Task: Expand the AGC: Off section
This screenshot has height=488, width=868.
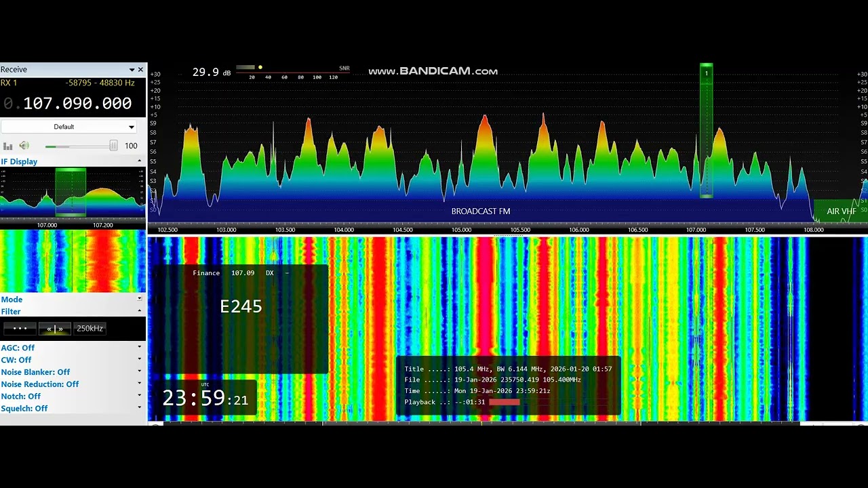Action: click(140, 348)
